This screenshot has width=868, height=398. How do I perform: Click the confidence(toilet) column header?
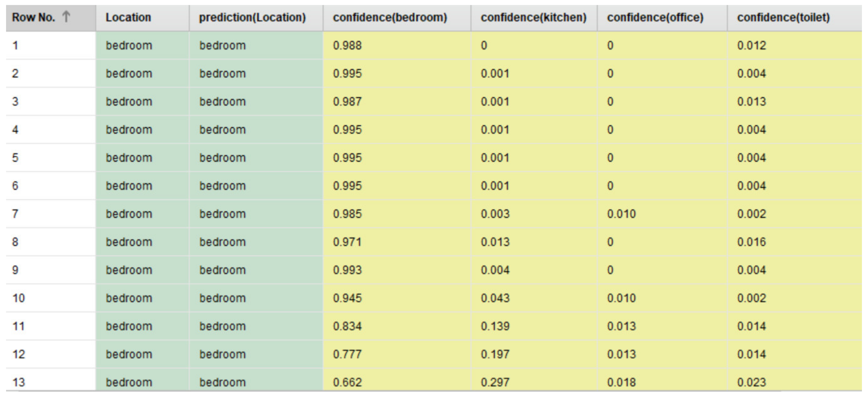click(x=783, y=18)
